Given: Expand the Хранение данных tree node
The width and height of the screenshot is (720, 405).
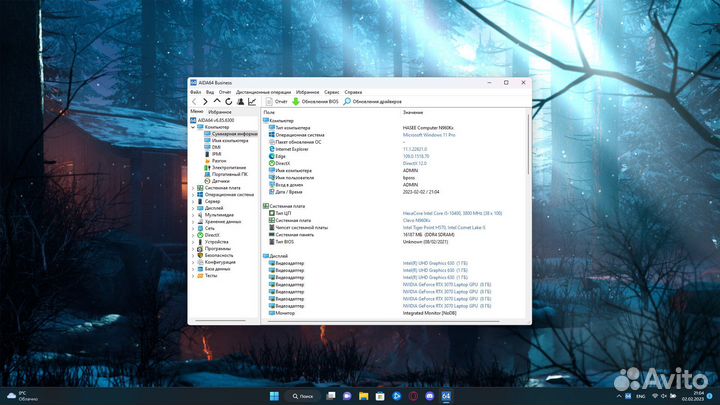Looking at the screenshot, I should tap(193, 222).
